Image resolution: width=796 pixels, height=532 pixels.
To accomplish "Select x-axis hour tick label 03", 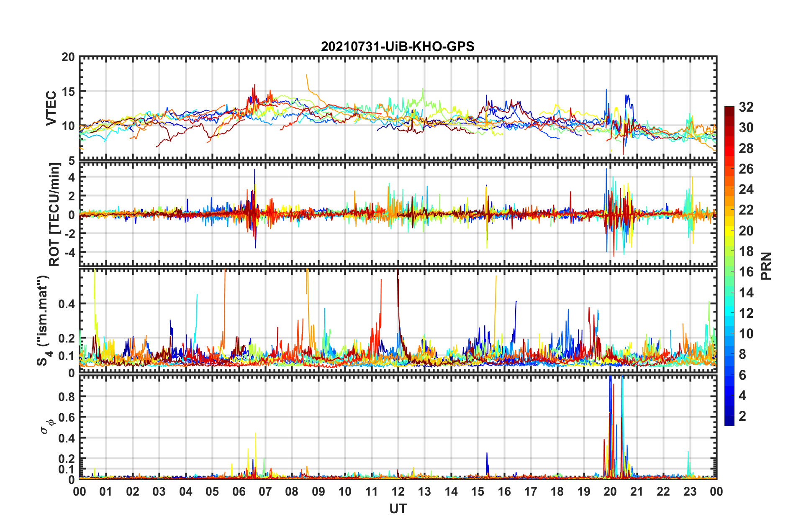I will pos(159,491).
